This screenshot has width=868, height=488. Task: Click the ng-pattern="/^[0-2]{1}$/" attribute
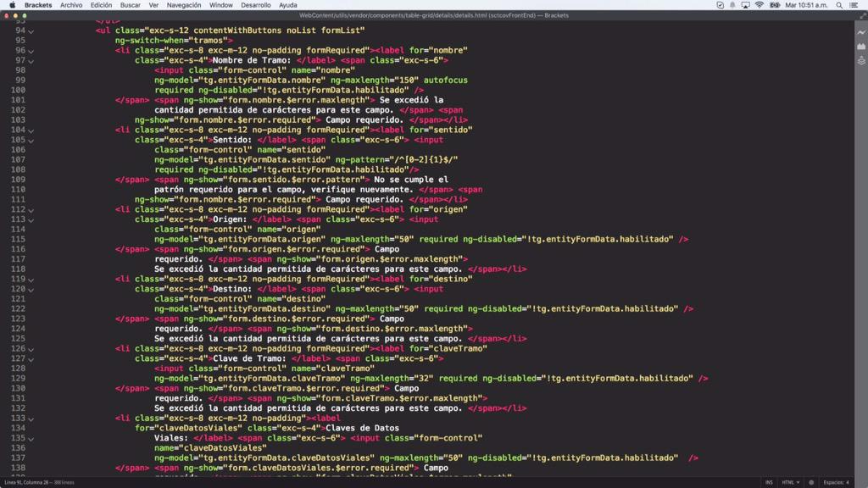click(397, 160)
